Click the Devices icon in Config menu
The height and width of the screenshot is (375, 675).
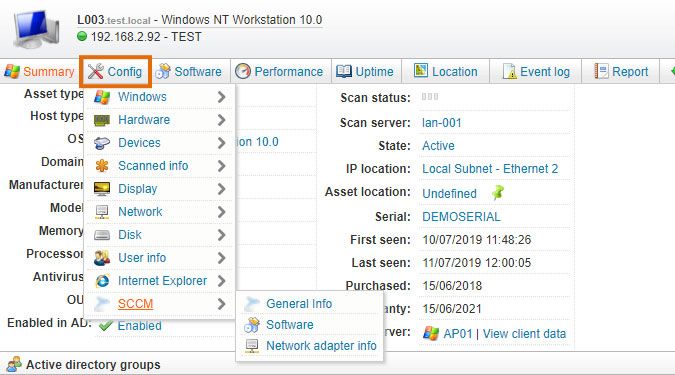[102, 143]
